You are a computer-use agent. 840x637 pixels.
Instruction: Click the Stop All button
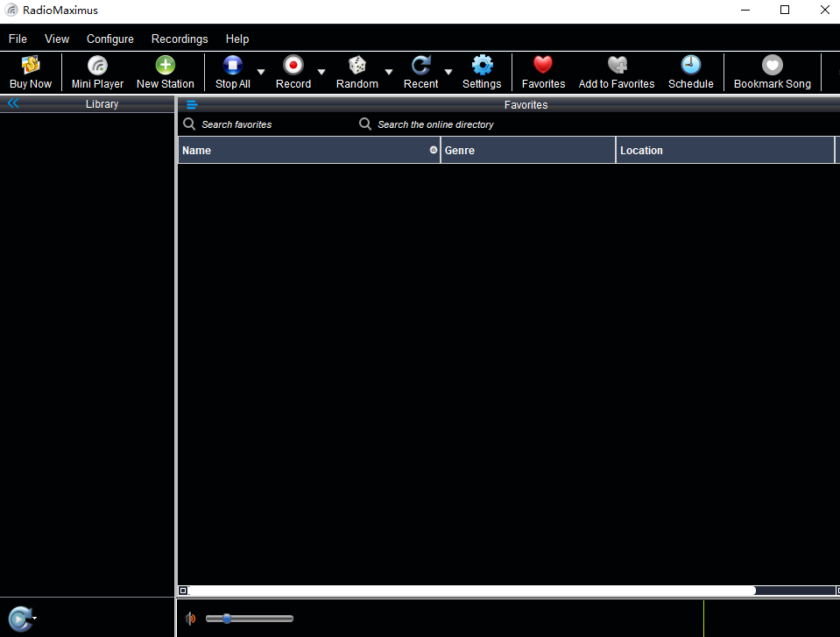click(x=231, y=71)
